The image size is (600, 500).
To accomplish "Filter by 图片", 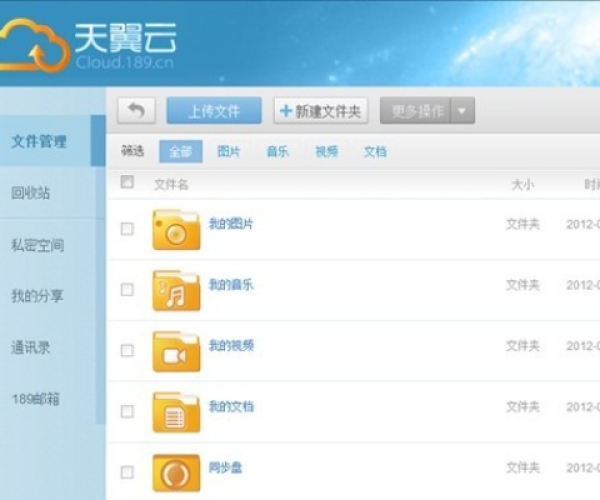I will pyautogui.click(x=229, y=151).
